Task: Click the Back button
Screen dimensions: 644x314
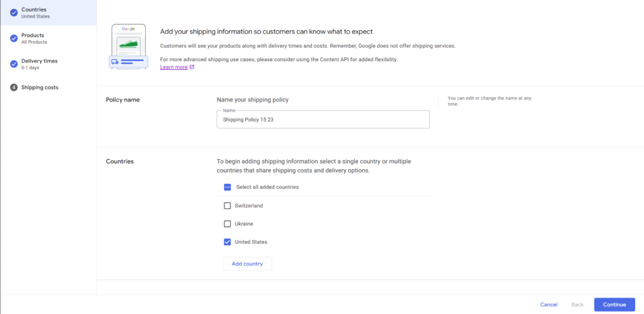Action: [x=577, y=305]
